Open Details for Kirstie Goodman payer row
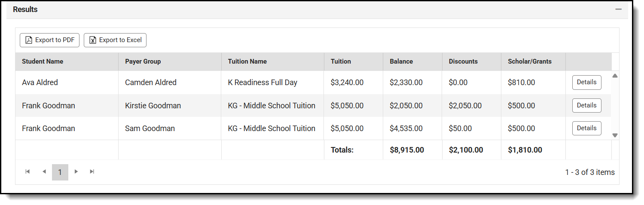This screenshot has height=205, width=644. (x=586, y=105)
